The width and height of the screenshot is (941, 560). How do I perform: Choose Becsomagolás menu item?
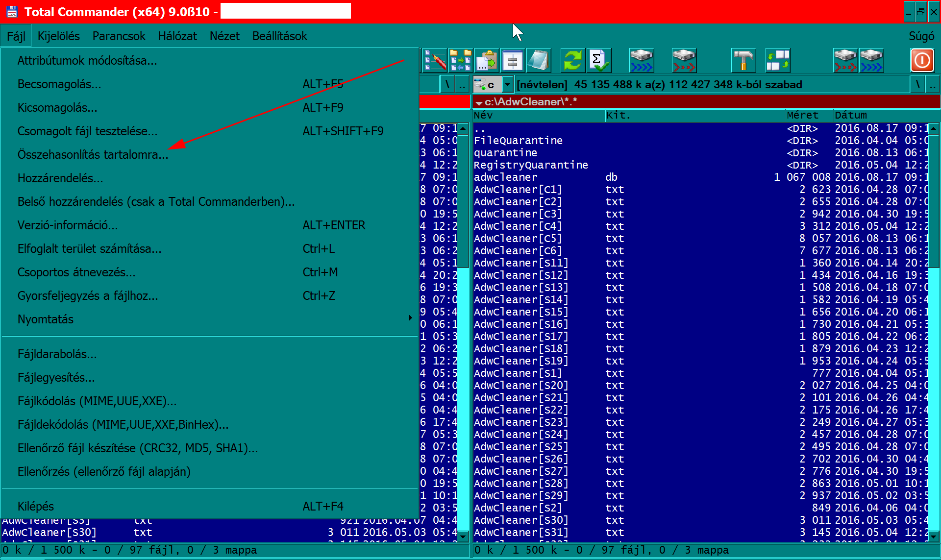tap(210, 84)
